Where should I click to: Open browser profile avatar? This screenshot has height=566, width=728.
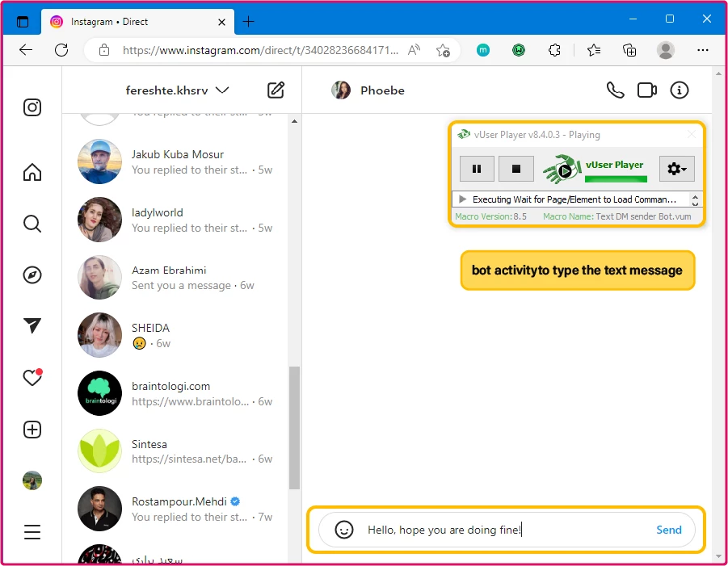(x=665, y=49)
